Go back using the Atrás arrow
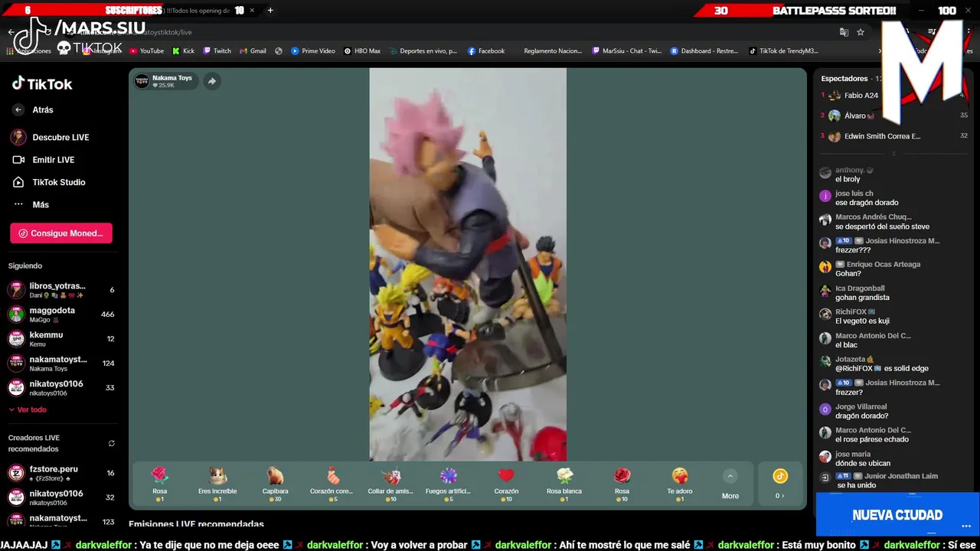980x551 pixels. [18, 110]
